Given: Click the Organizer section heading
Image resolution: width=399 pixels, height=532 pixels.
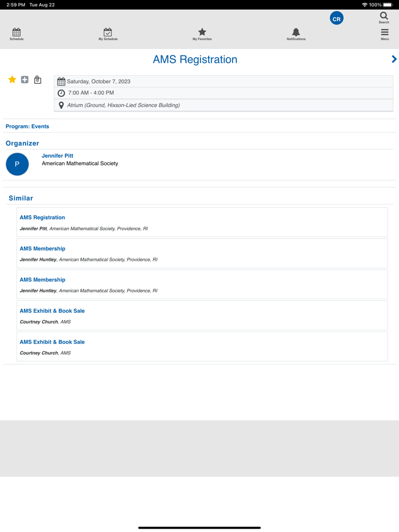Looking at the screenshot, I should tap(22, 143).
